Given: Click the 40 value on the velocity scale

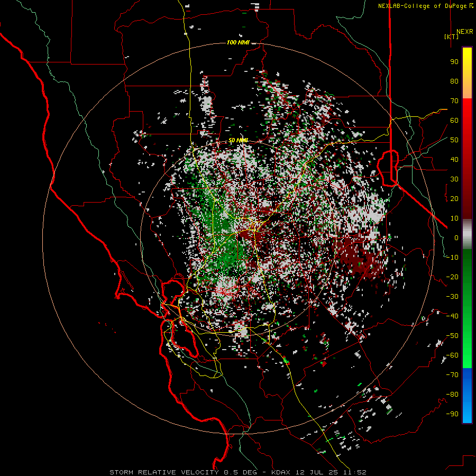Looking at the screenshot, I should [454, 160].
